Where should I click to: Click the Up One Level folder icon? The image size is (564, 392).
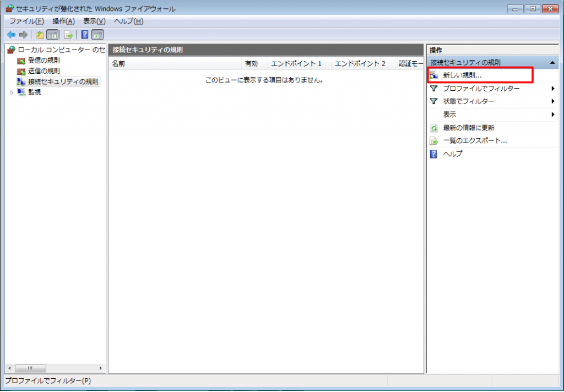coord(40,35)
